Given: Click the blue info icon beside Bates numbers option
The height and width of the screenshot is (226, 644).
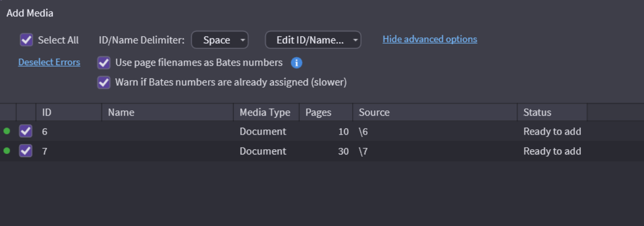Looking at the screenshot, I should 296,63.
